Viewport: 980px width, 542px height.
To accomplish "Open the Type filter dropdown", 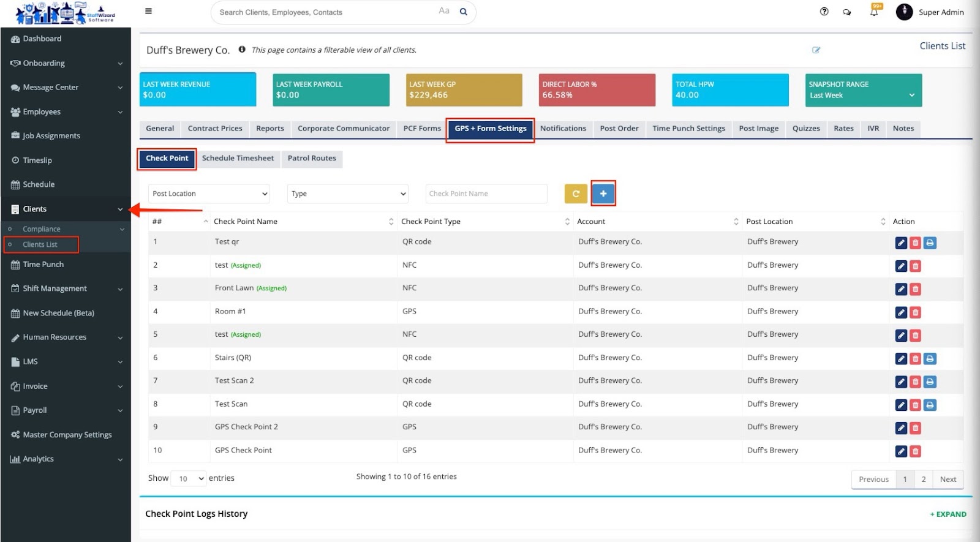I will [x=347, y=194].
